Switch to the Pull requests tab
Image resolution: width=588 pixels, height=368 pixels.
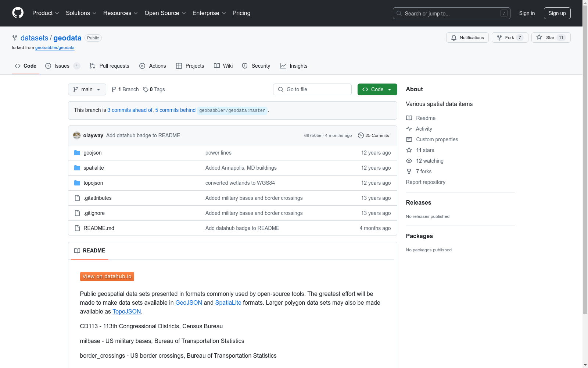[110, 66]
